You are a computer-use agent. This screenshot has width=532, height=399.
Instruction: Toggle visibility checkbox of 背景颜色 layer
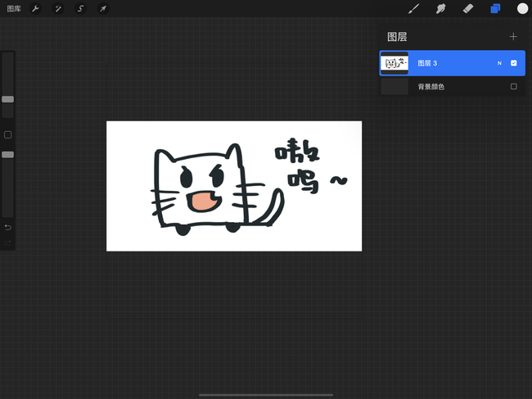pyautogui.click(x=513, y=86)
